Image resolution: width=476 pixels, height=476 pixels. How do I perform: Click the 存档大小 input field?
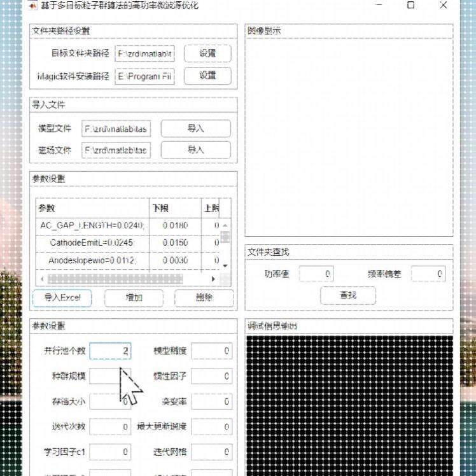[110, 402]
